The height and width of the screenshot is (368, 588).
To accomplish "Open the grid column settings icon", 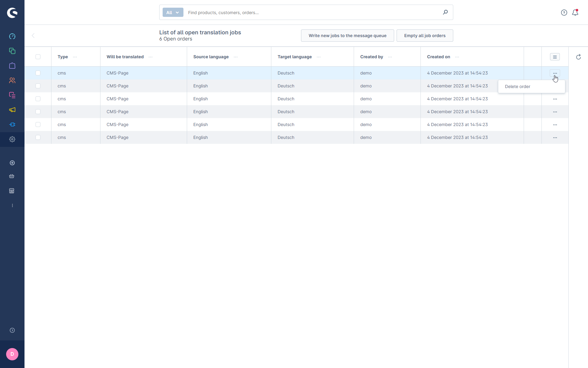I will (555, 57).
